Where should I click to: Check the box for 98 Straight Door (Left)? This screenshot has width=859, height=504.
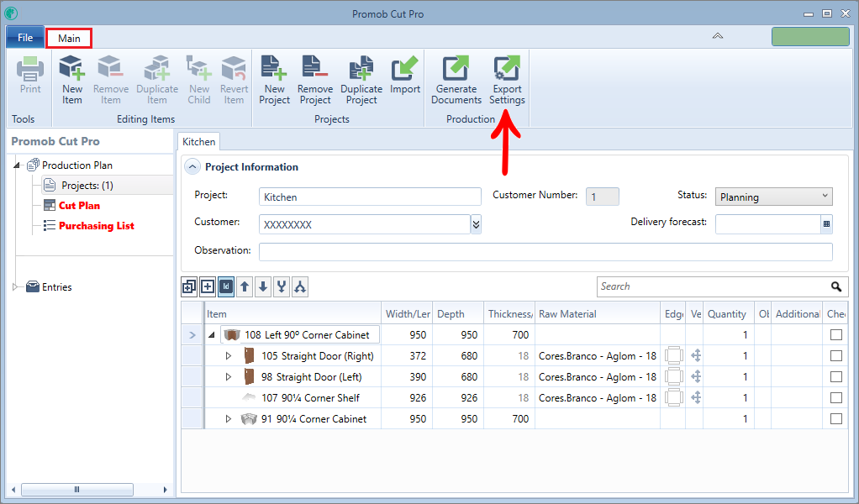(836, 376)
